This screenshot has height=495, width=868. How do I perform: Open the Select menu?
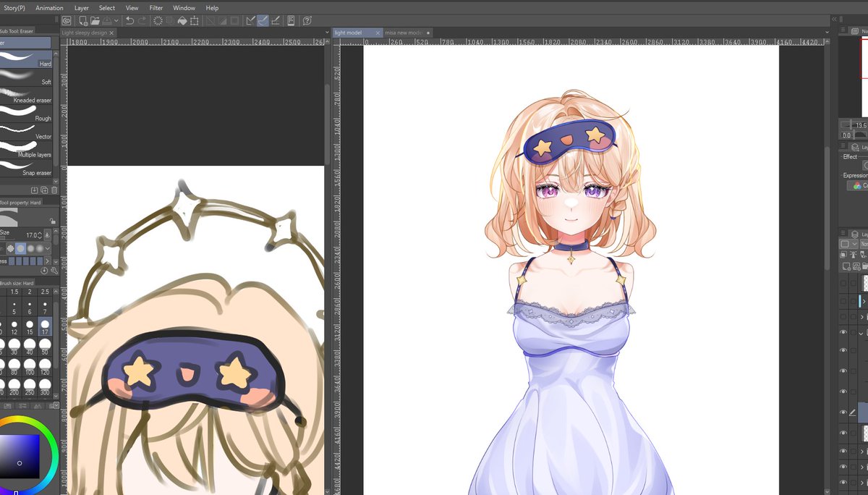[x=107, y=8]
